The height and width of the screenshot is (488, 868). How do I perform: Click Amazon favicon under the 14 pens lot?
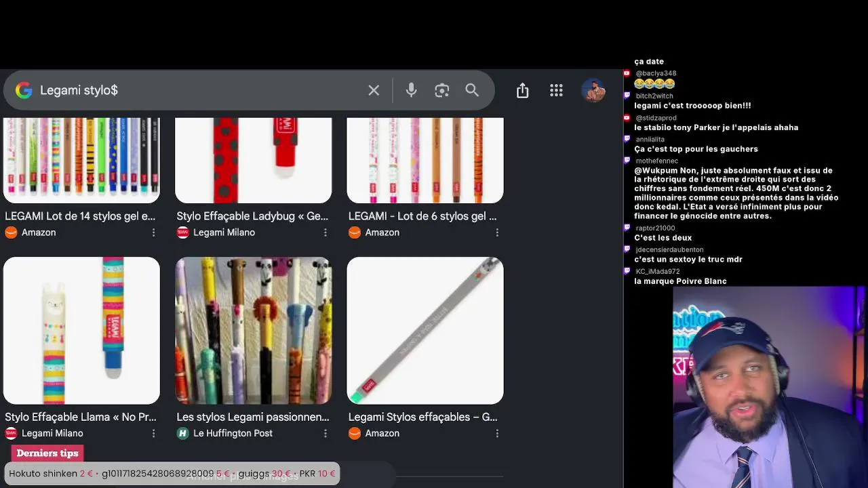point(11,232)
